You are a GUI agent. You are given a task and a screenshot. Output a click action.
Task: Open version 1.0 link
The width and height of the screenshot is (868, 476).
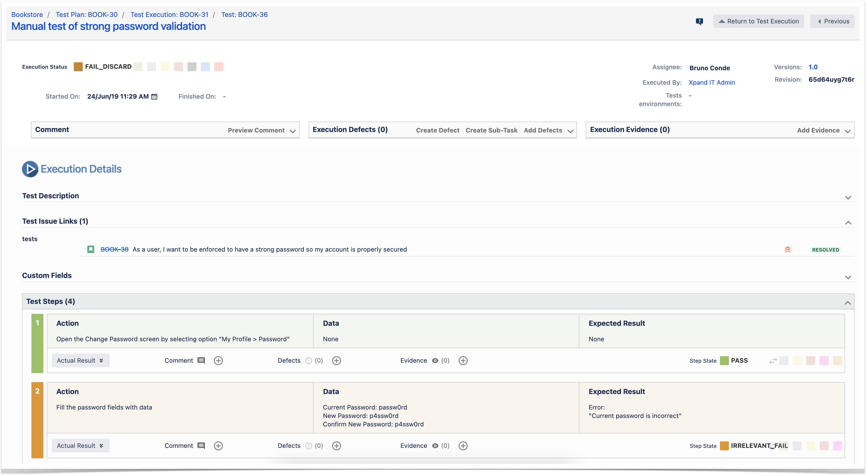point(813,67)
